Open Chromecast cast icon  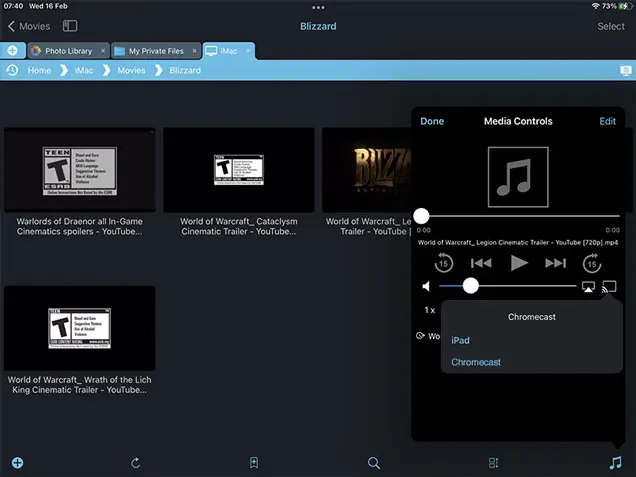609,287
